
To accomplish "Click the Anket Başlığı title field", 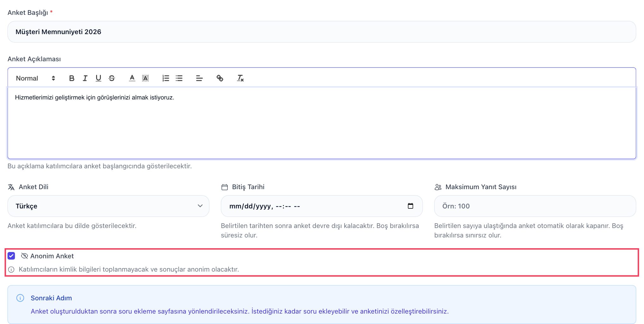I will pyautogui.click(x=322, y=32).
